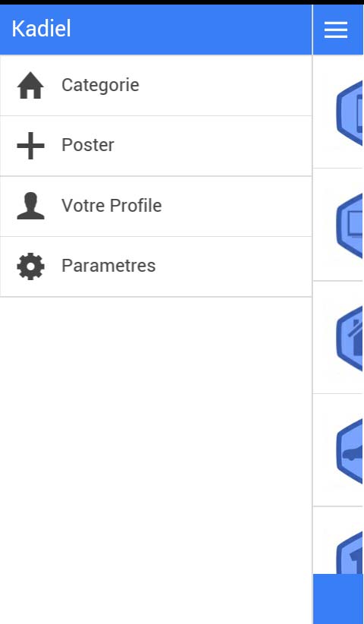Tap the blue bar at bottom right
The width and height of the screenshot is (364, 624).
click(338, 599)
